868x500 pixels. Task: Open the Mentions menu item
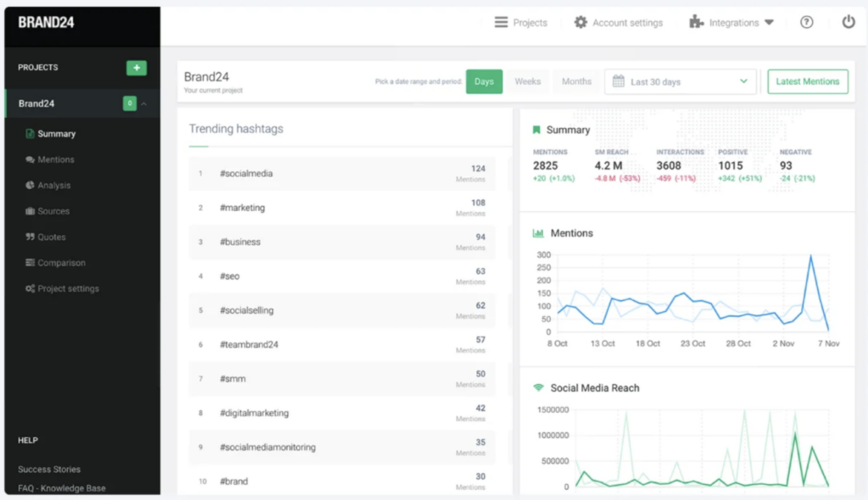pos(55,159)
